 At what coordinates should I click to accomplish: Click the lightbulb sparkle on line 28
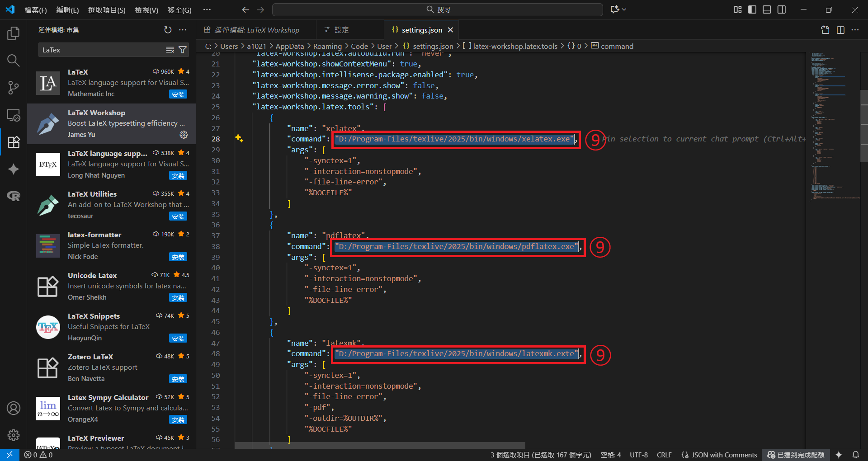click(239, 138)
